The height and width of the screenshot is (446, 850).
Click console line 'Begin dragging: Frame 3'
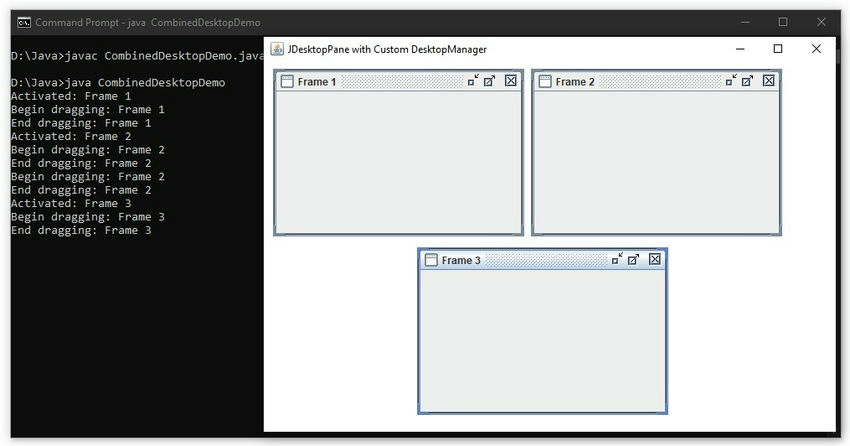87,217
